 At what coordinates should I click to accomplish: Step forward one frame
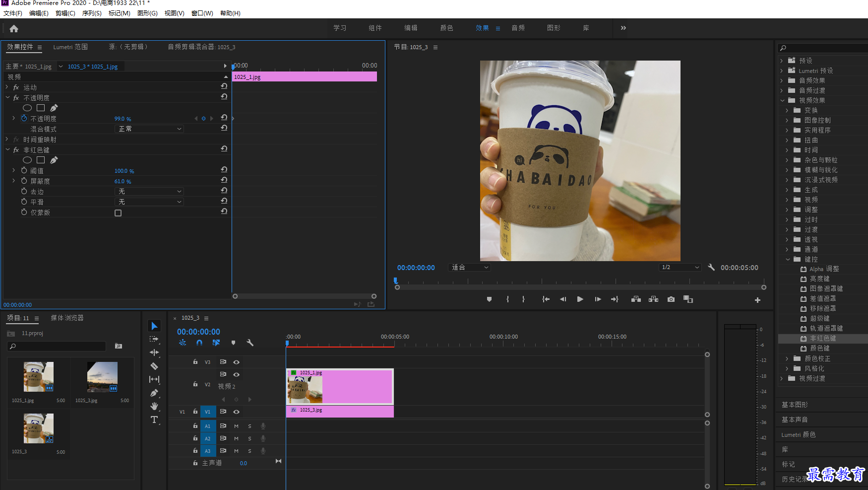pyautogui.click(x=598, y=299)
